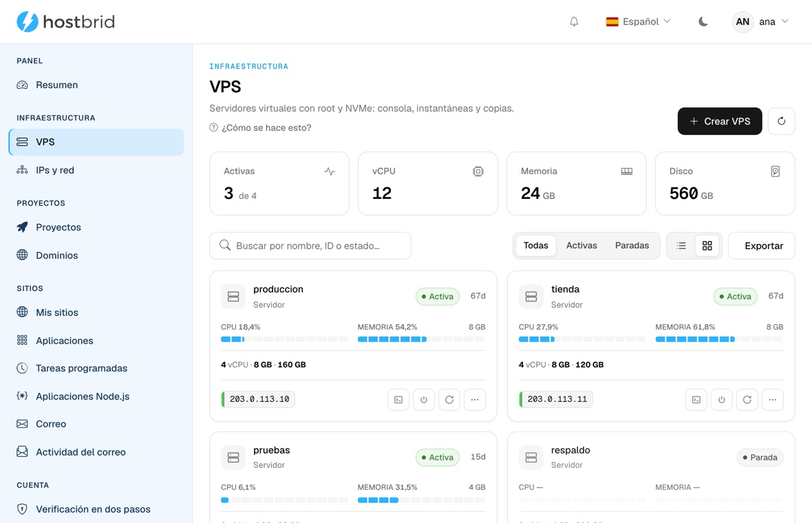Image resolution: width=812 pixels, height=523 pixels.
Task: Click the Activas activity pulse icon
Action: [330, 171]
